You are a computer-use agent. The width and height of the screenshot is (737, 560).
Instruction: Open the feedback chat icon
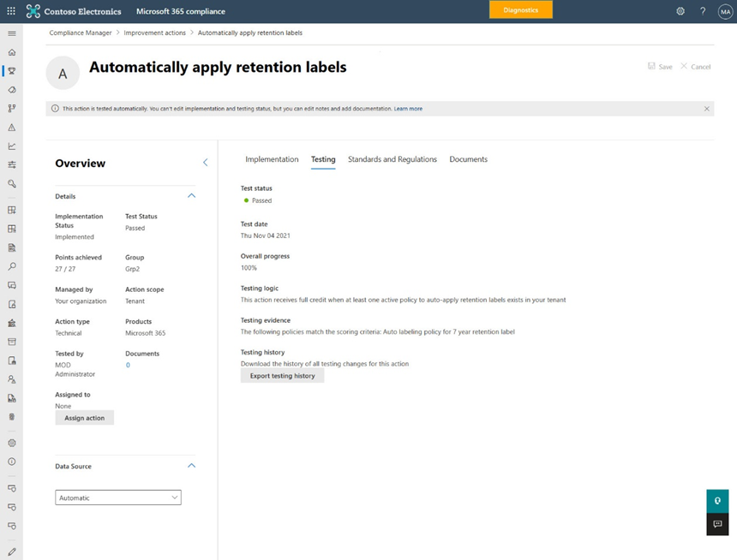(x=717, y=524)
